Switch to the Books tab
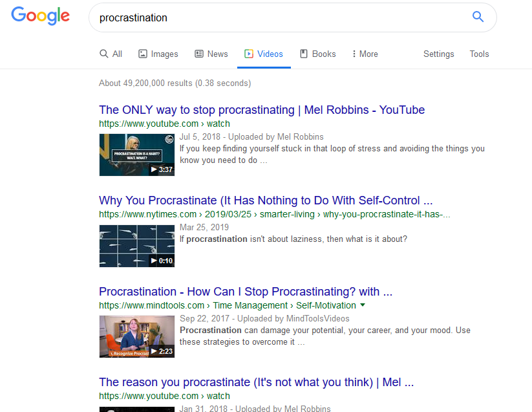 pos(318,54)
